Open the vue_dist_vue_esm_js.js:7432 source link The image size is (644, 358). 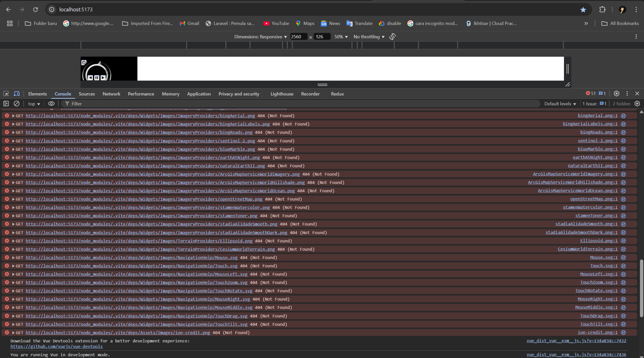576,341
